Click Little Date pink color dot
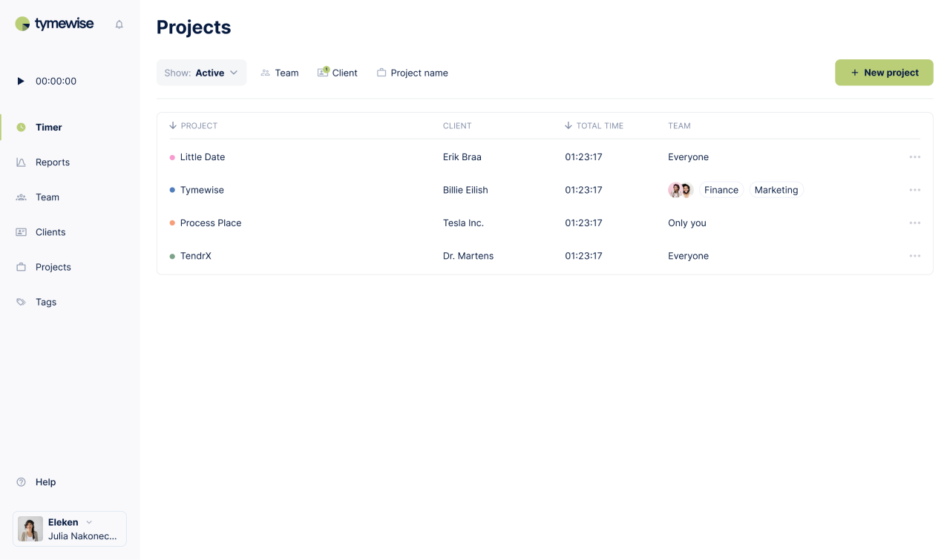 (x=172, y=157)
